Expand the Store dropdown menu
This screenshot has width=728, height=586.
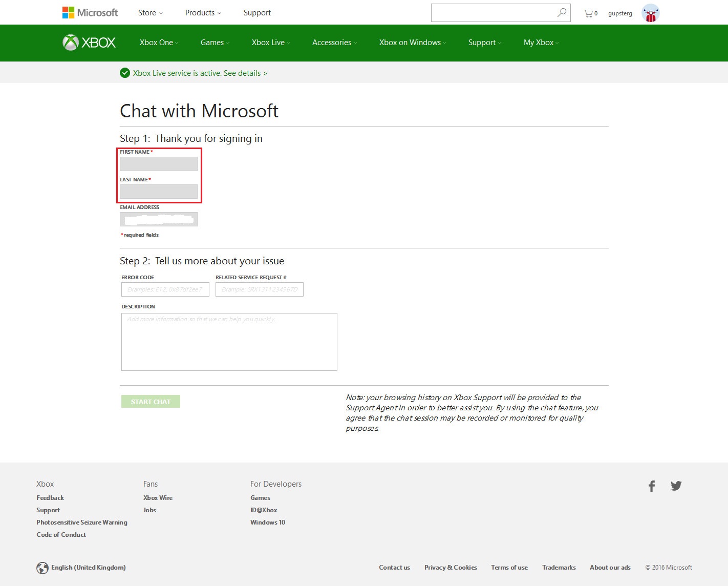tap(150, 13)
